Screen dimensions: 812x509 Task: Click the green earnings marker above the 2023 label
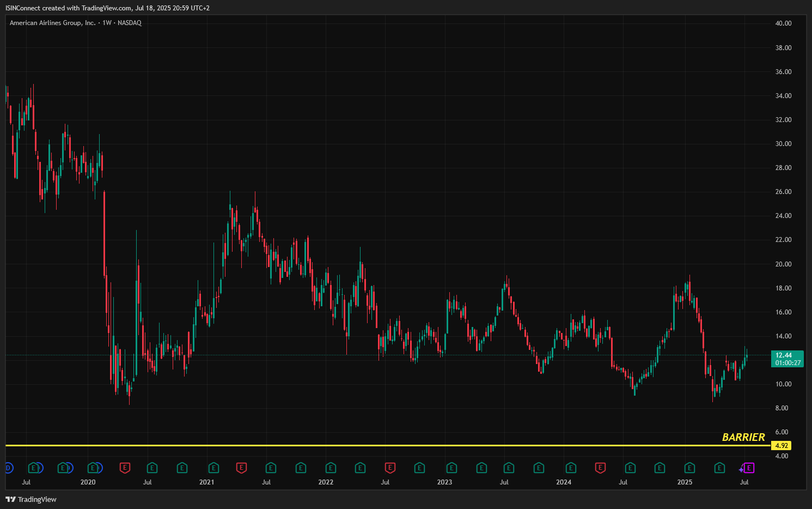coord(451,468)
